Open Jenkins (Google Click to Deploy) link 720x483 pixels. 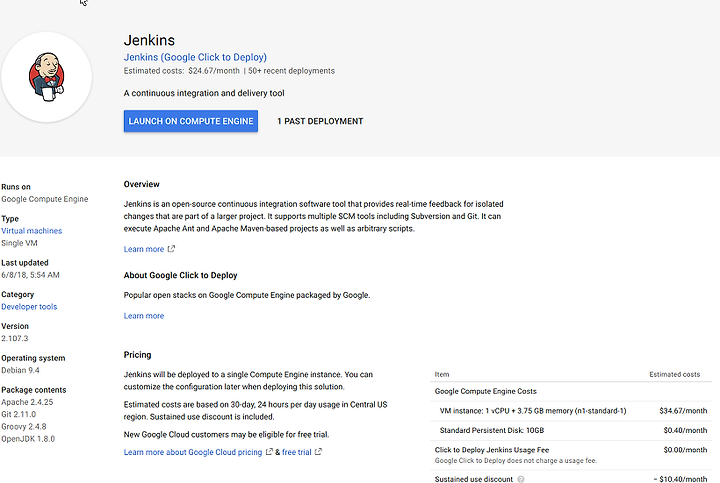[x=195, y=57]
